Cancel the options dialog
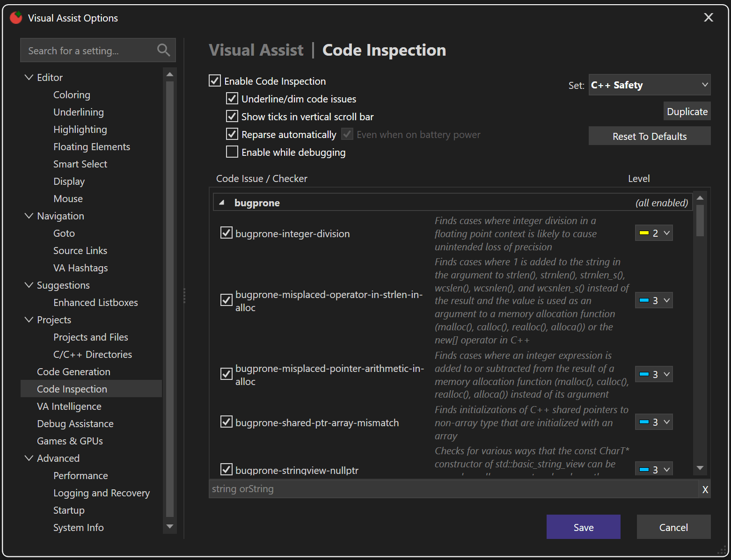731x560 pixels. click(673, 527)
